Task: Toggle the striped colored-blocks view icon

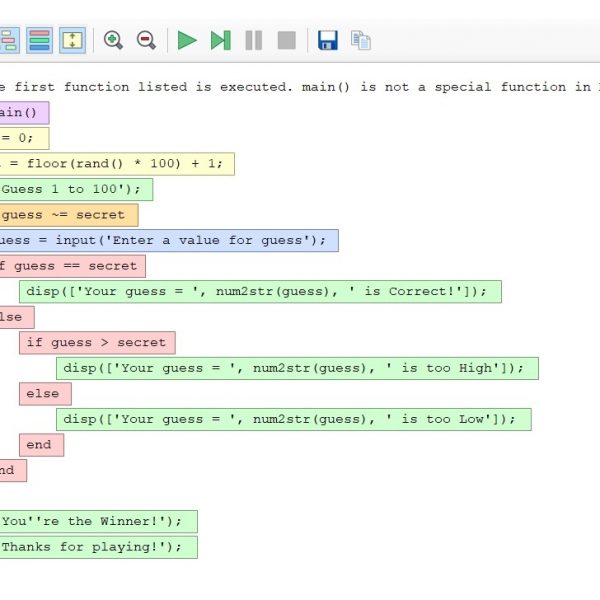Action: (40, 40)
